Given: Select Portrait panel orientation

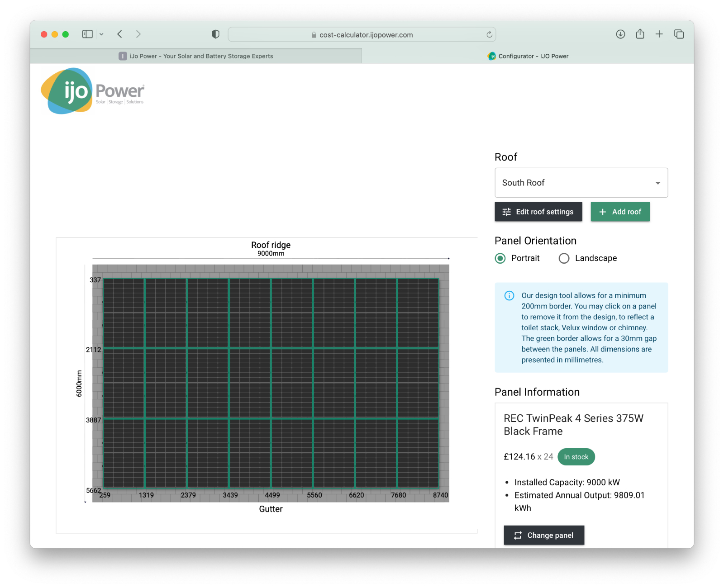Looking at the screenshot, I should pos(500,258).
